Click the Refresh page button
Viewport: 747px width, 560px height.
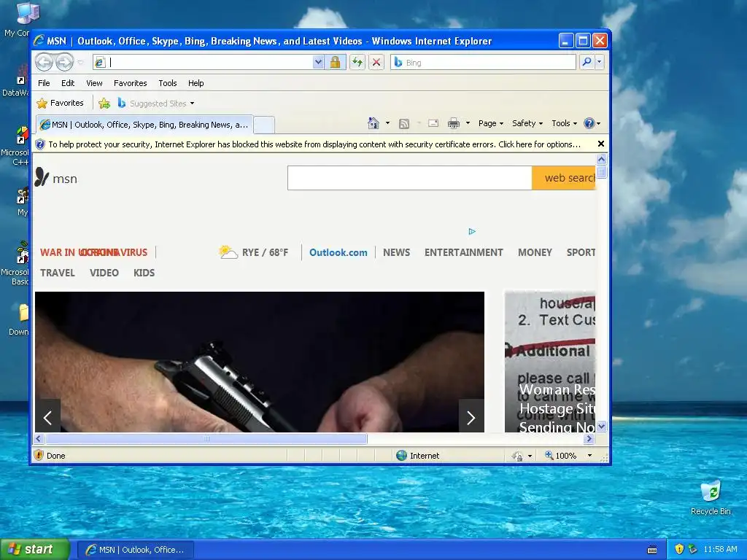coord(357,63)
